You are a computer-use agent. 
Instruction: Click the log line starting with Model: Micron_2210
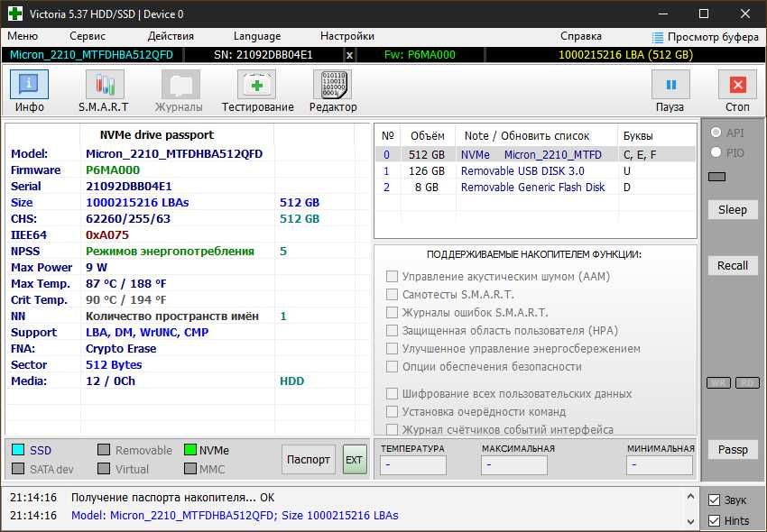click(x=235, y=516)
